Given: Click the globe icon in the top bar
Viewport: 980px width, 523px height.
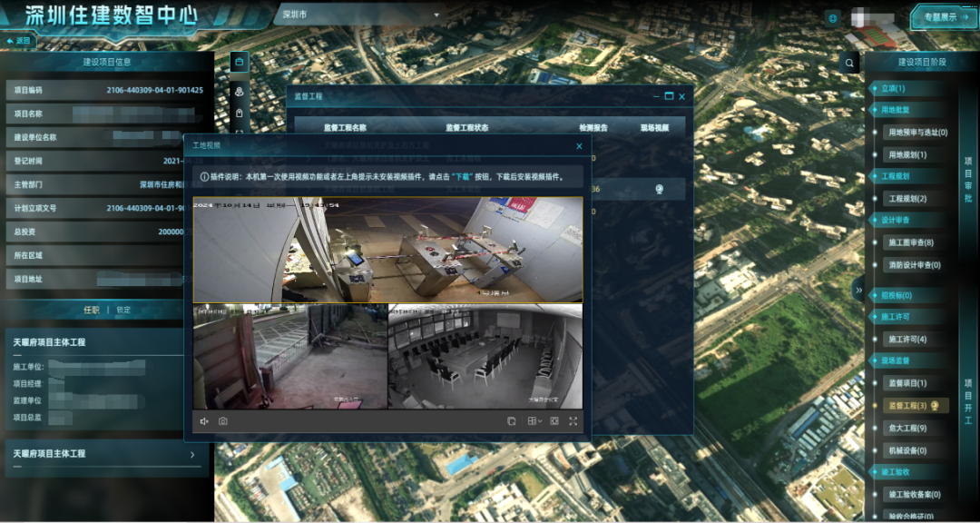Looking at the screenshot, I should (x=832, y=17).
